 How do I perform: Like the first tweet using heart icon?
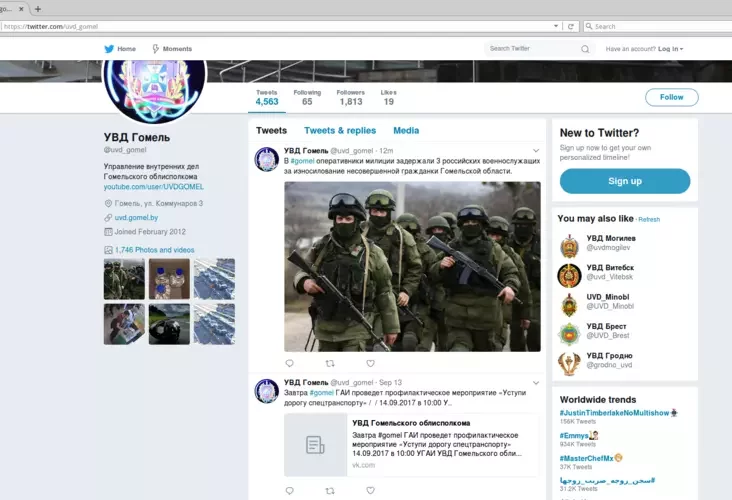click(x=370, y=363)
